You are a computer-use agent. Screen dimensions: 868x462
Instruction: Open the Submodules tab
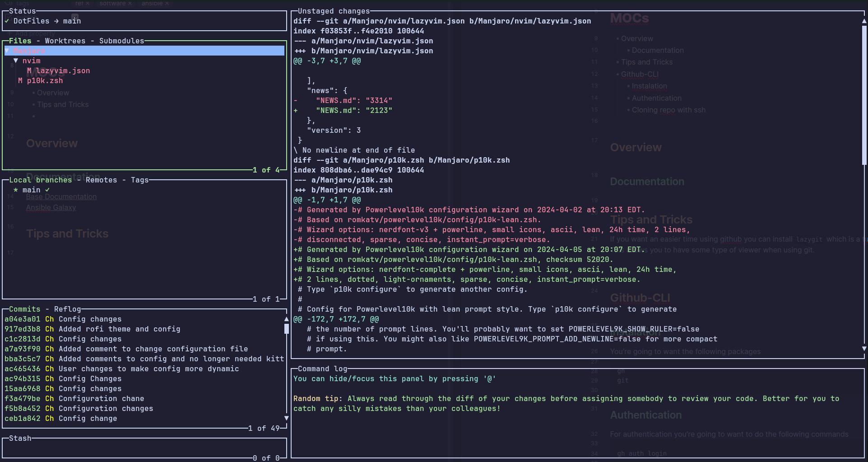(121, 41)
